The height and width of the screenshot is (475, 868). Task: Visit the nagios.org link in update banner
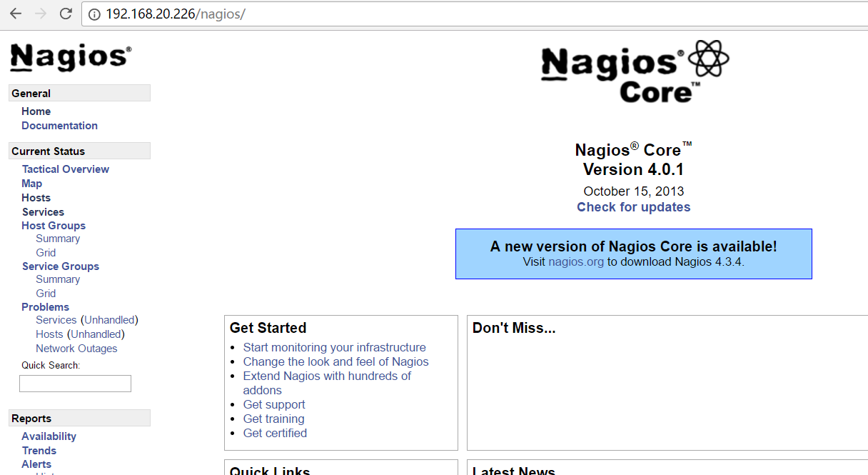click(x=576, y=261)
